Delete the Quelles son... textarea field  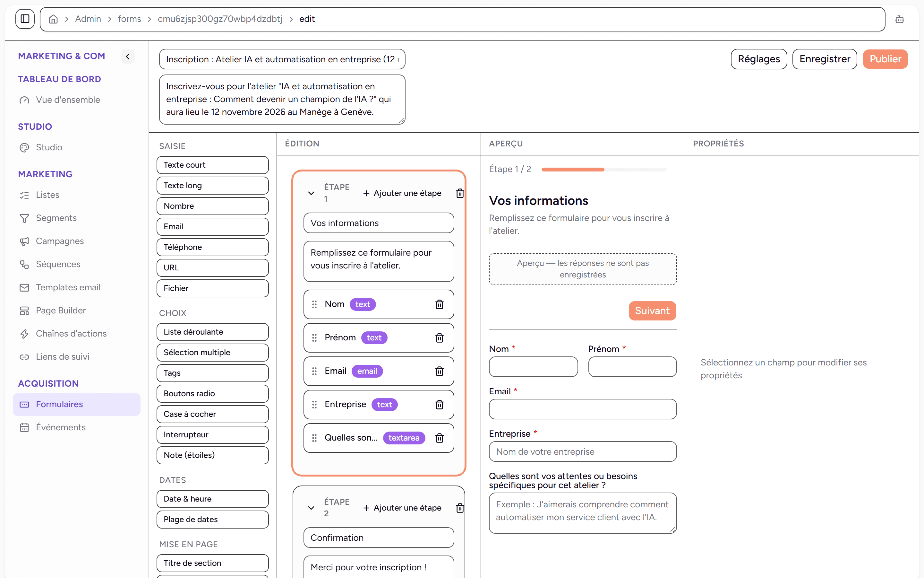click(440, 438)
